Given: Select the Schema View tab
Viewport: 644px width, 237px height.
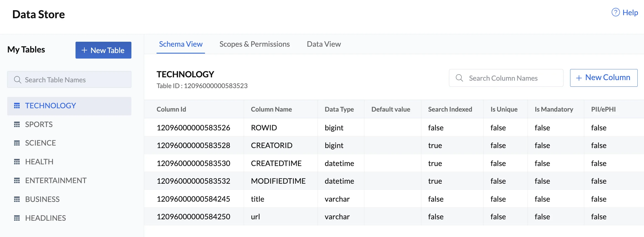Looking at the screenshot, I should coord(181,44).
